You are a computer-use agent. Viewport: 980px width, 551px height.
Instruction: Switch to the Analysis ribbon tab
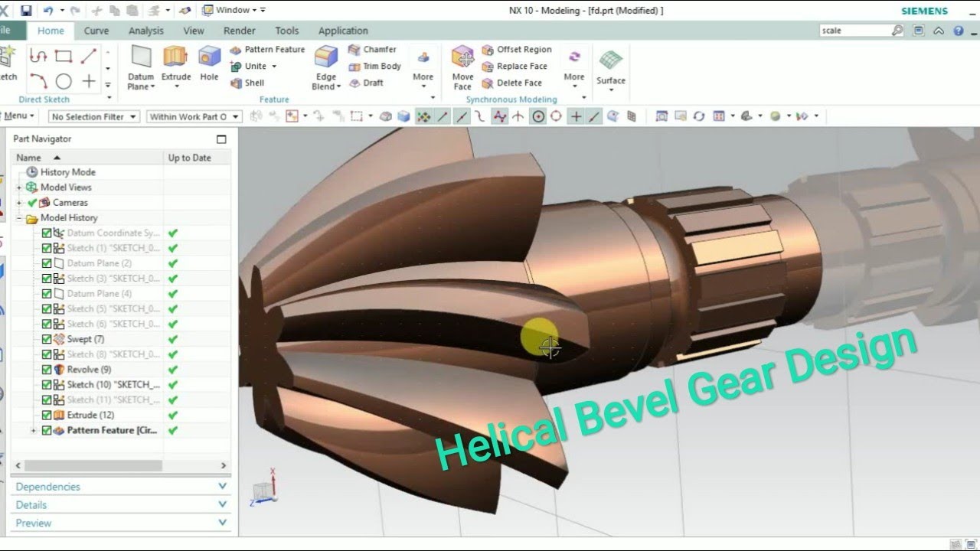[x=146, y=31]
